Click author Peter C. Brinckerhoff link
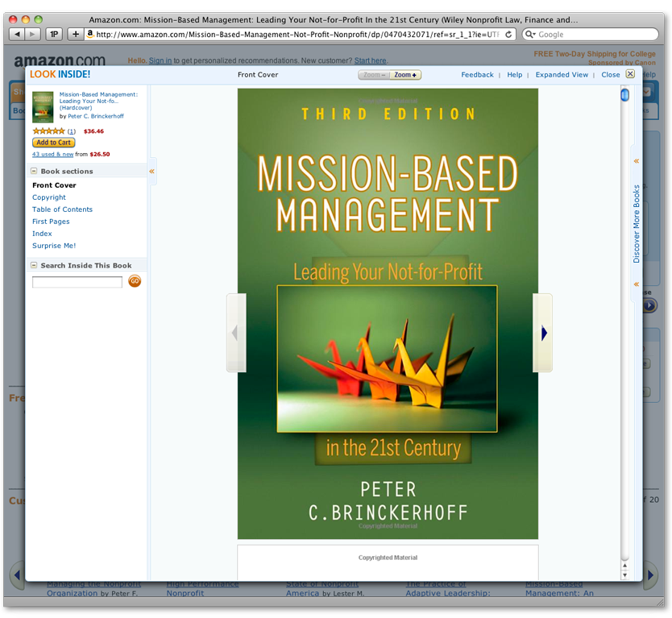672x618 pixels. (96, 116)
